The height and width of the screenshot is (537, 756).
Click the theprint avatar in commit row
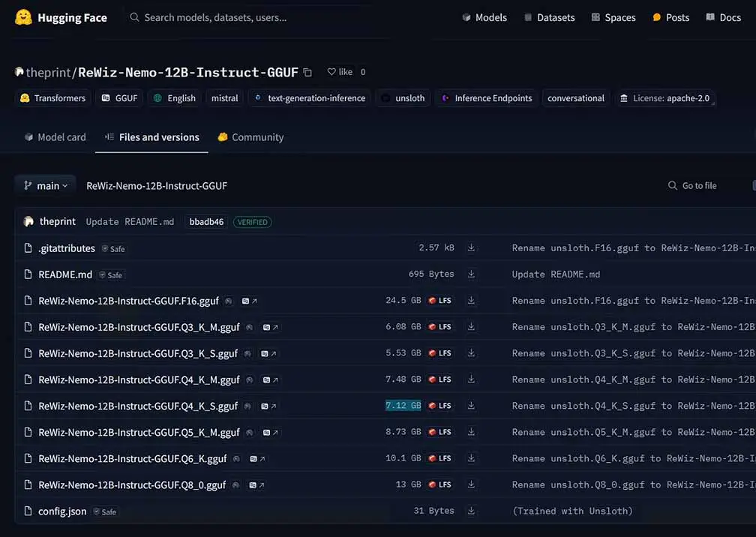point(28,222)
